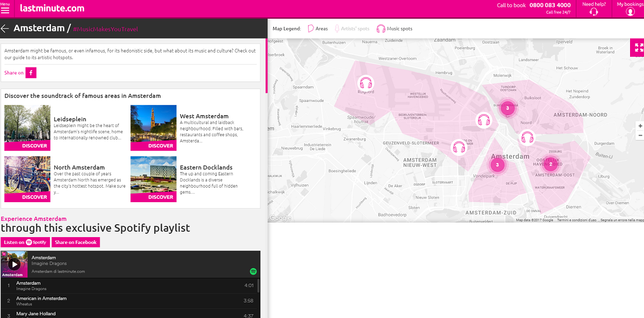This screenshot has height=318, width=644.
Task: Toggle Areas in the map legend
Action: pos(318,28)
